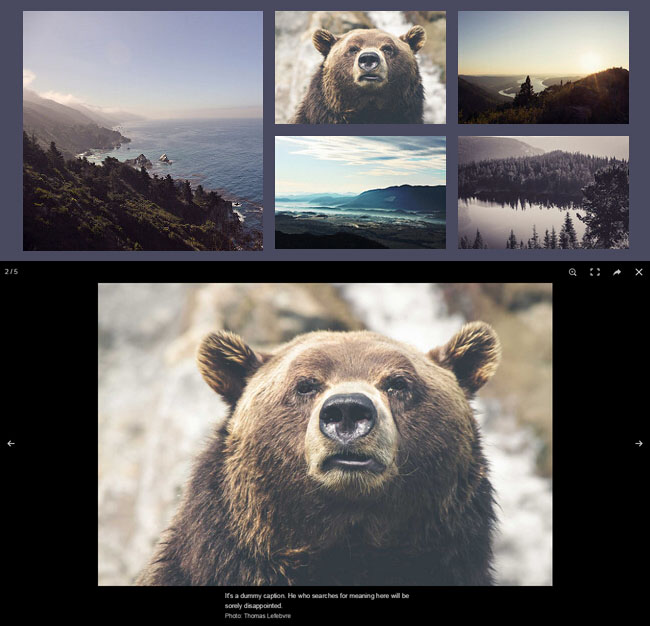
Task: Open the coastal cliffs ocean thumbnail
Action: tap(143, 130)
